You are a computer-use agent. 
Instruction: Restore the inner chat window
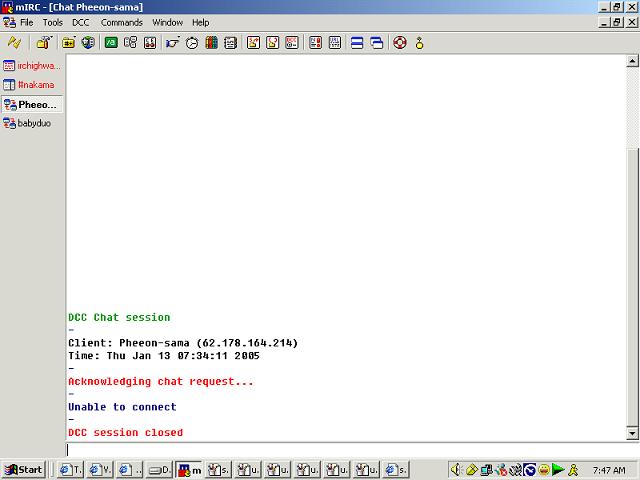(617, 22)
